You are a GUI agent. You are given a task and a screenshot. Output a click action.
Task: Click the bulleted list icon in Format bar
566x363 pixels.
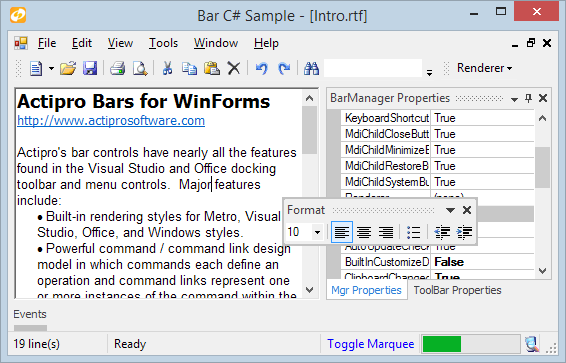point(413,232)
